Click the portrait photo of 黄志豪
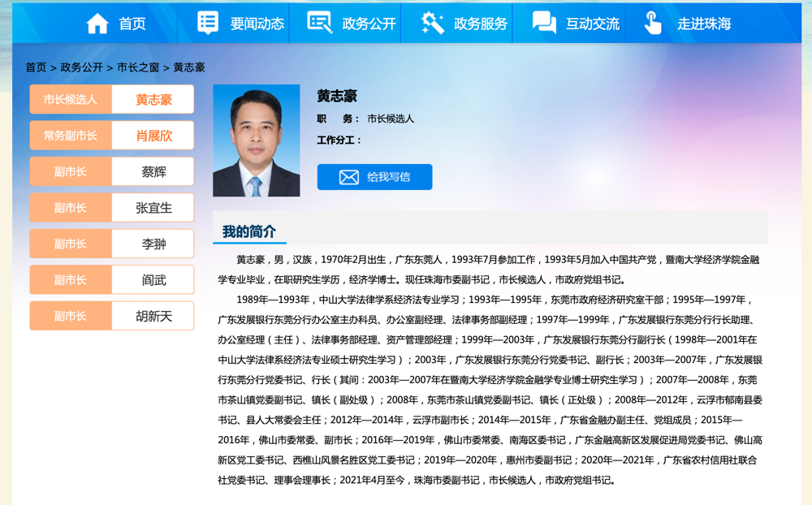Viewport: 812px width, 505px height. (256, 140)
